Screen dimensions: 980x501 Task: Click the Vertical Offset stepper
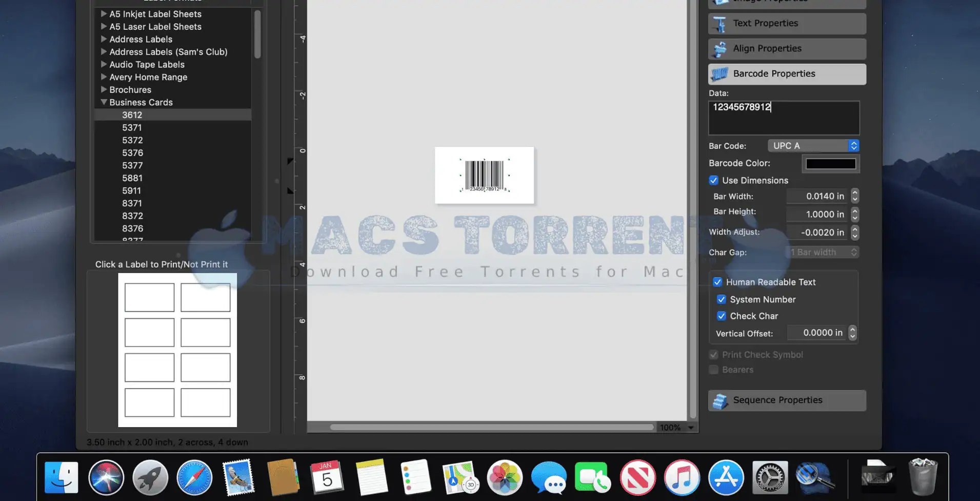[852, 333]
